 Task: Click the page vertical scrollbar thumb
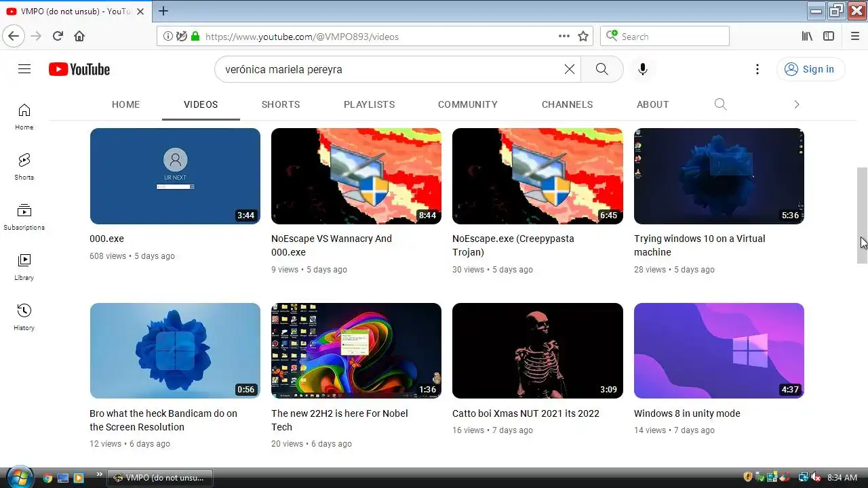(x=862, y=216)
